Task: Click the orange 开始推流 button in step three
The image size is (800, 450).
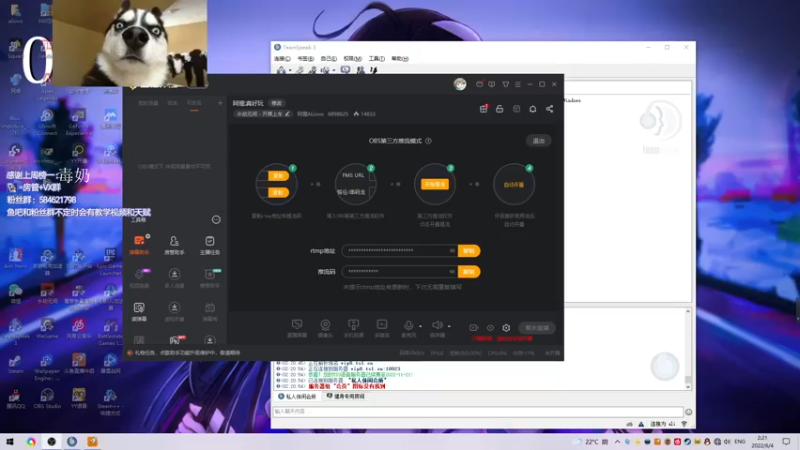Action: point(435,184)
